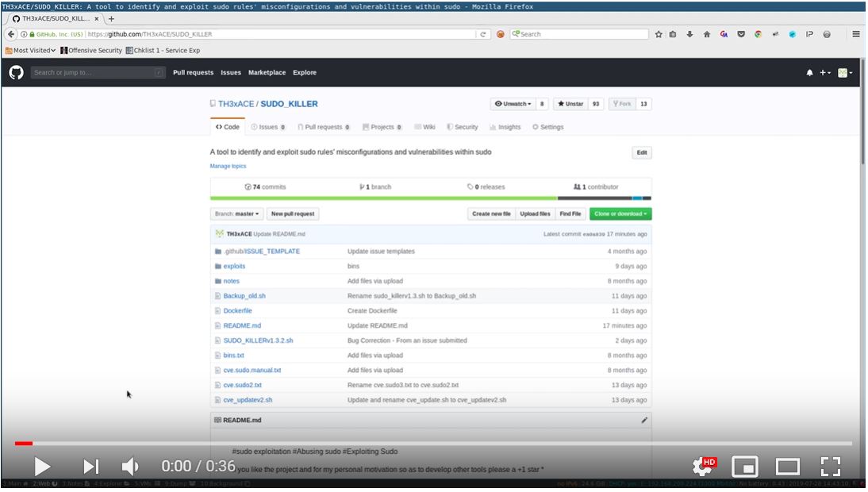The image size is (868, 492).
Task: Open the plus create-new dropdown
Action: click(825, 72)
